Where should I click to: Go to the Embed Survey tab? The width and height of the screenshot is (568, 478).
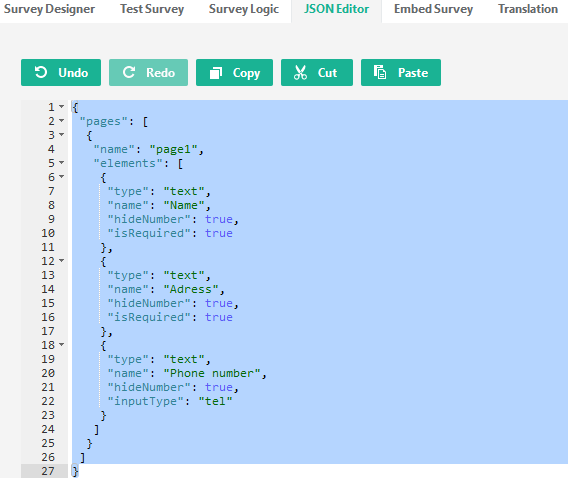[434, 9]
